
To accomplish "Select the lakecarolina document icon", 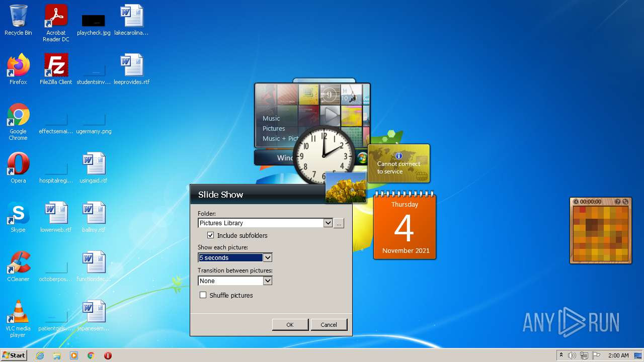I will 131,20.
